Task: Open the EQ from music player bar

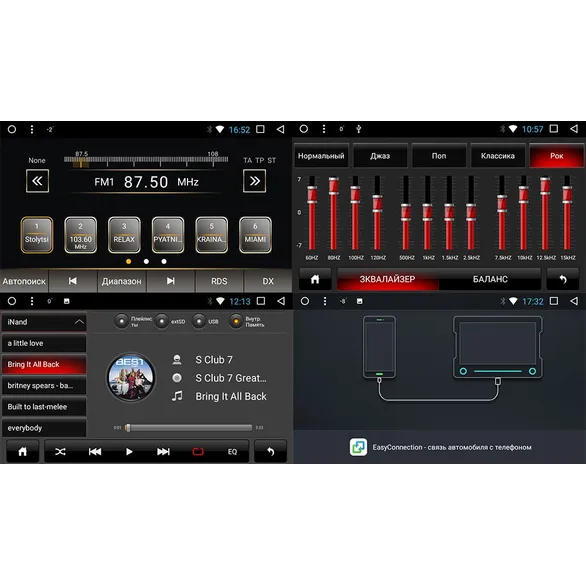Action: pyautogui.click(x=232, y=452)
